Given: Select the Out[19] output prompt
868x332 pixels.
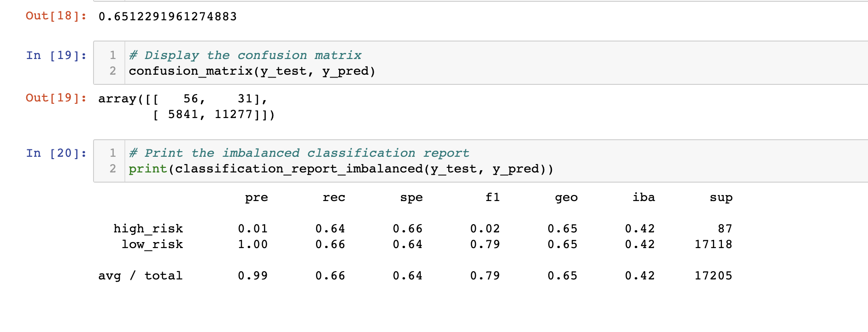Looking at the screenshot, I should tap(56, 98).
